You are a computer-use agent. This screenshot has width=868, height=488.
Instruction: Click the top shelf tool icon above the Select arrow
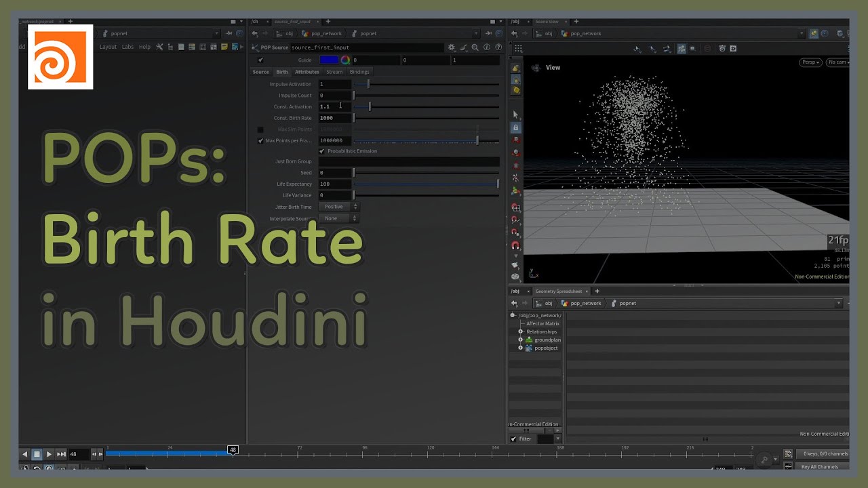point(515,68)
